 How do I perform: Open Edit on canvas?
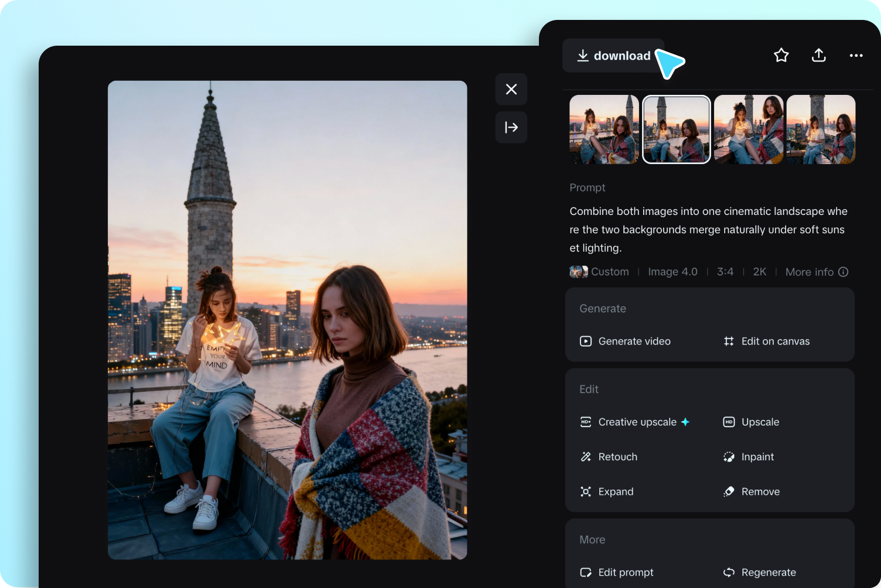767,341
